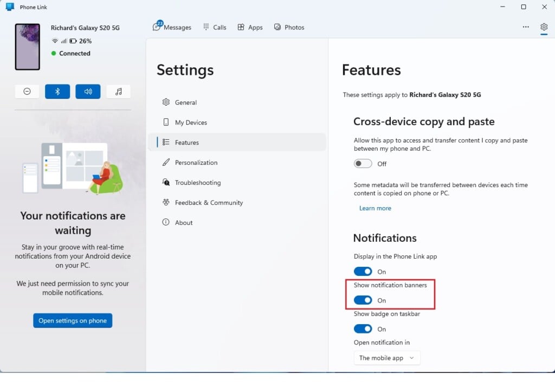Disable Display in the Phone Link app

[x=363, y=272]
